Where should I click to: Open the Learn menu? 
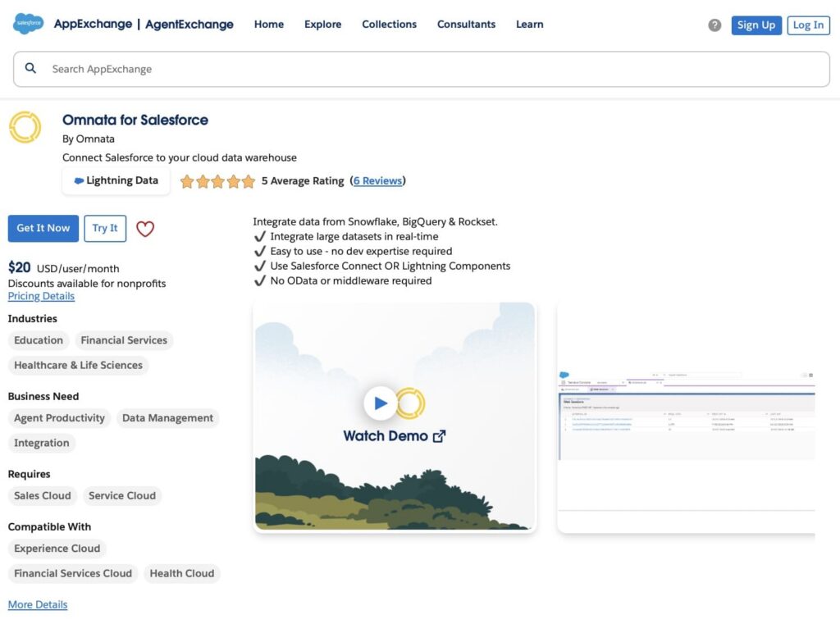(x=529, y=25)
